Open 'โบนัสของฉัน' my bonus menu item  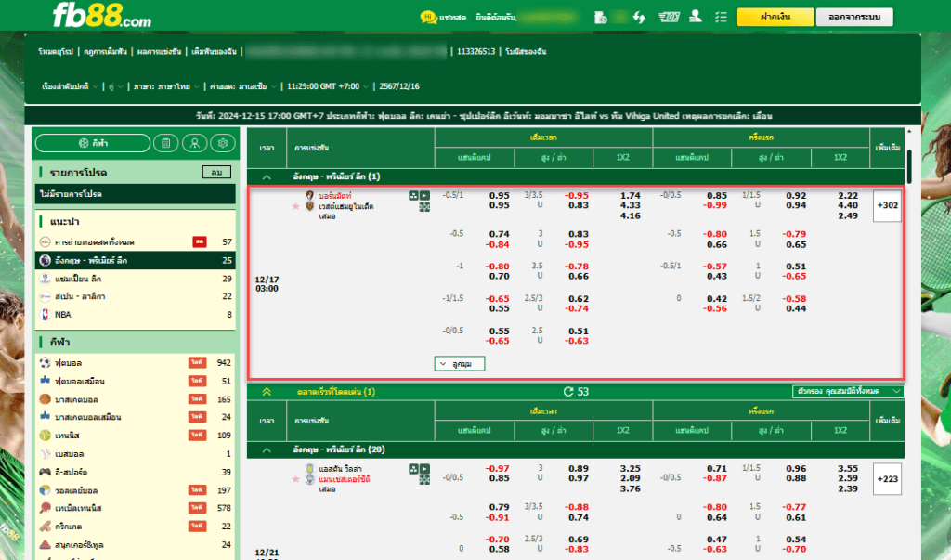point(526,52)
